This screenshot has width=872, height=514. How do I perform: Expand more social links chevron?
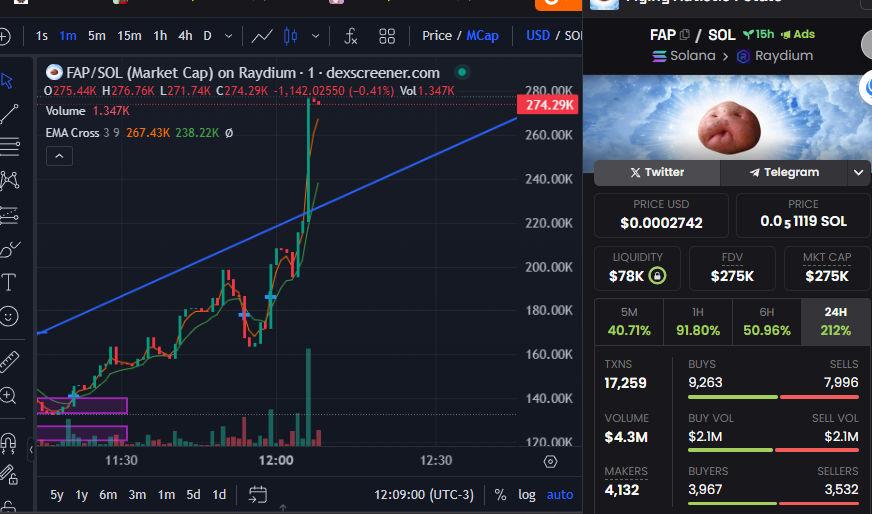coord(859,172)
